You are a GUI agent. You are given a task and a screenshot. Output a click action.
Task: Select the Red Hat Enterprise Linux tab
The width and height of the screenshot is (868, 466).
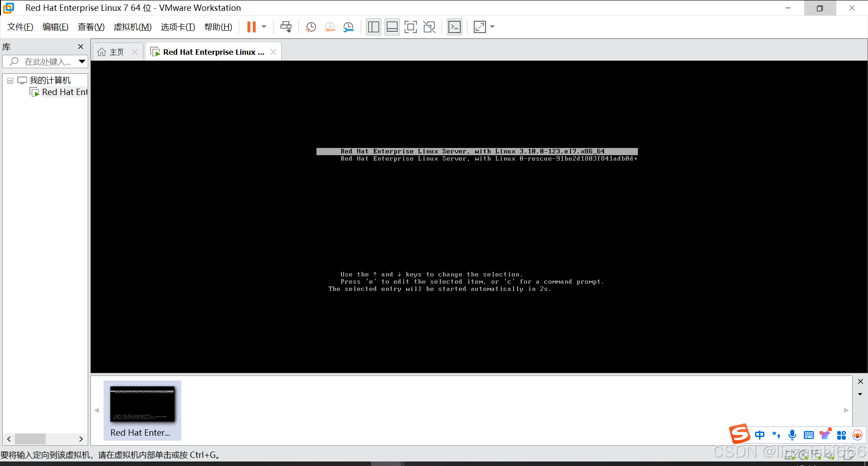tap(208, 52)
